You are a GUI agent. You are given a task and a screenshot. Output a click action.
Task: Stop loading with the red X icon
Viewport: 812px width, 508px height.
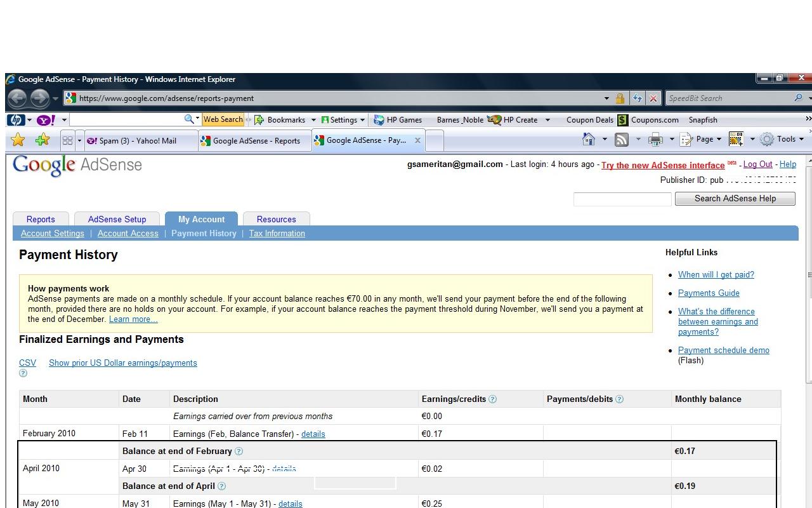coord(653,98)
